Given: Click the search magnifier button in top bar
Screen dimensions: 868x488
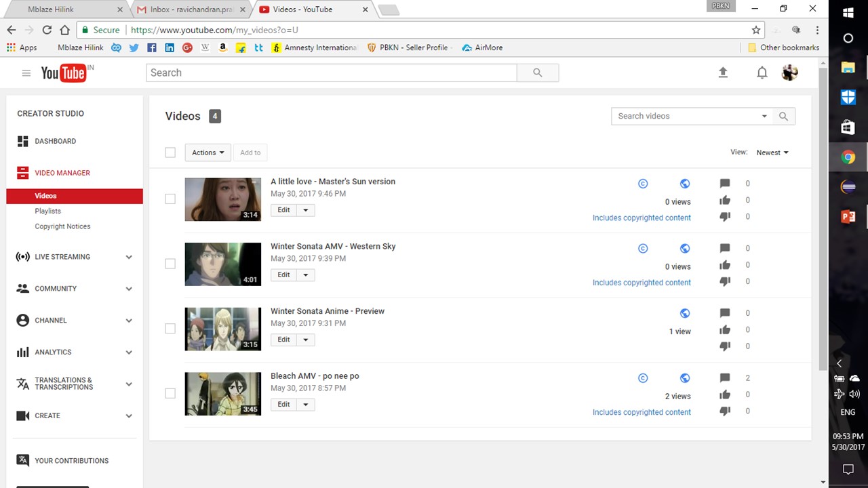Looking at the screenshot, I should 538,73.
